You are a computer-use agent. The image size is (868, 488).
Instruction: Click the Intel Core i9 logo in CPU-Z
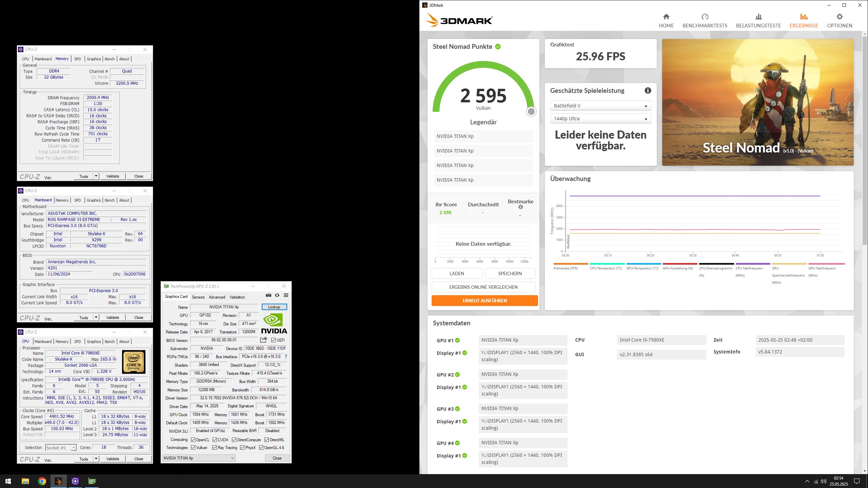[134, 362]
